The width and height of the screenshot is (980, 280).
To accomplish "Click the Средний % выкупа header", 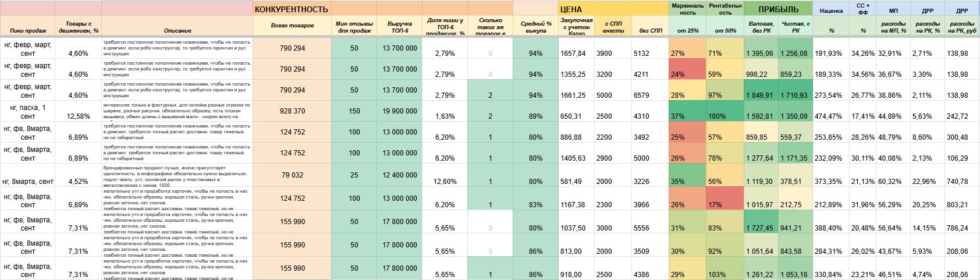I will pos(536,26).
